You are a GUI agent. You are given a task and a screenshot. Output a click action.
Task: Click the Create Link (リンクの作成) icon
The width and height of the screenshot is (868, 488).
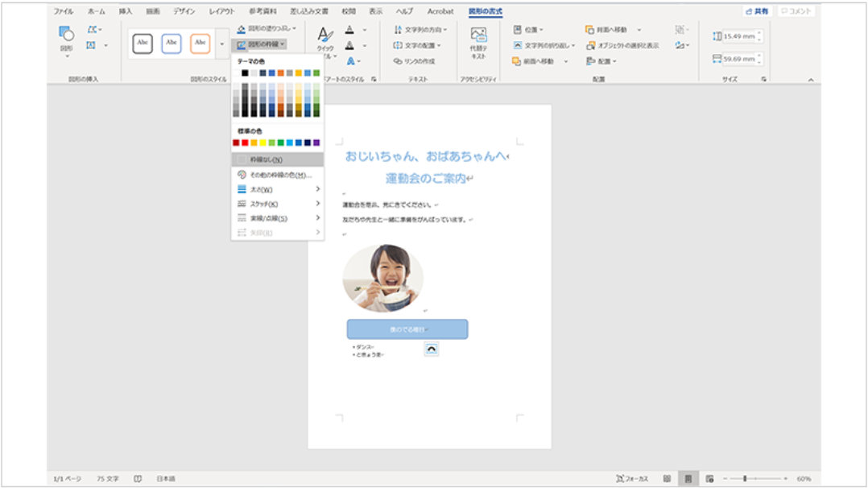click(414, 61)
